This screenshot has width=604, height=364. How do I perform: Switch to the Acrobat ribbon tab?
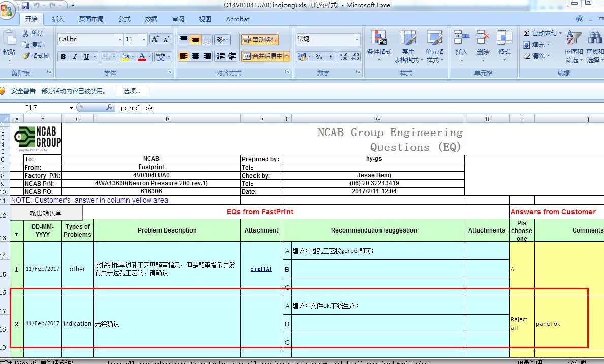(238, 19)
